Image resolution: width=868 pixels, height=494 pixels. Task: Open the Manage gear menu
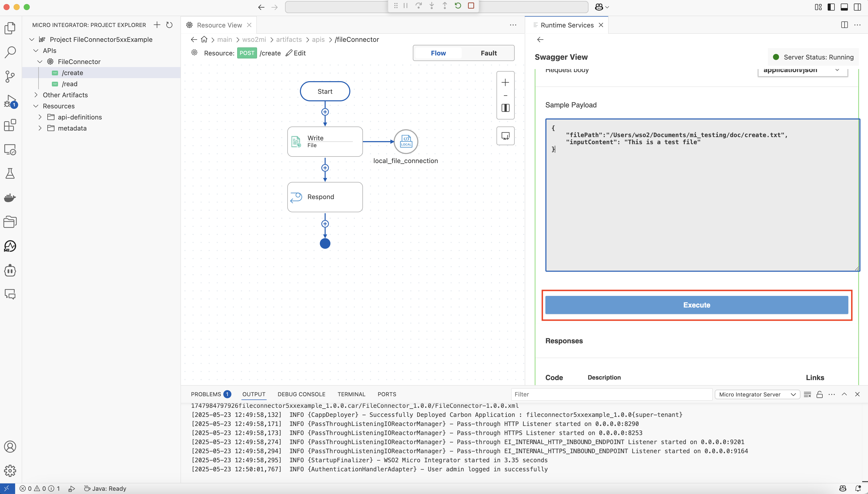tap(10, 471)
